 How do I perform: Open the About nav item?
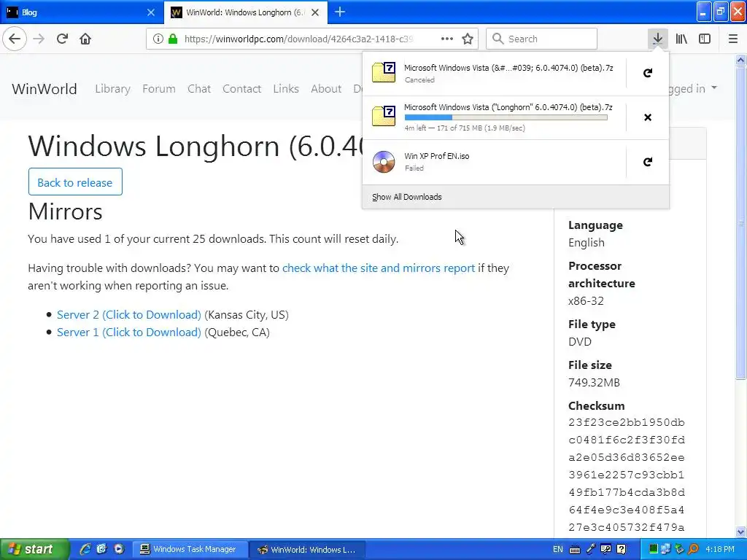coord(326,88)
